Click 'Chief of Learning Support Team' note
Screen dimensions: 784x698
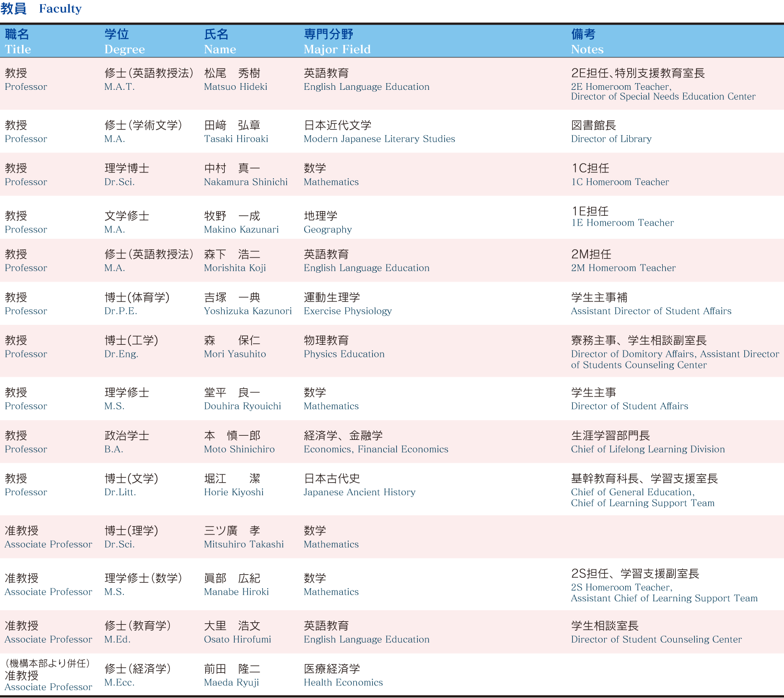pos(643,503)
